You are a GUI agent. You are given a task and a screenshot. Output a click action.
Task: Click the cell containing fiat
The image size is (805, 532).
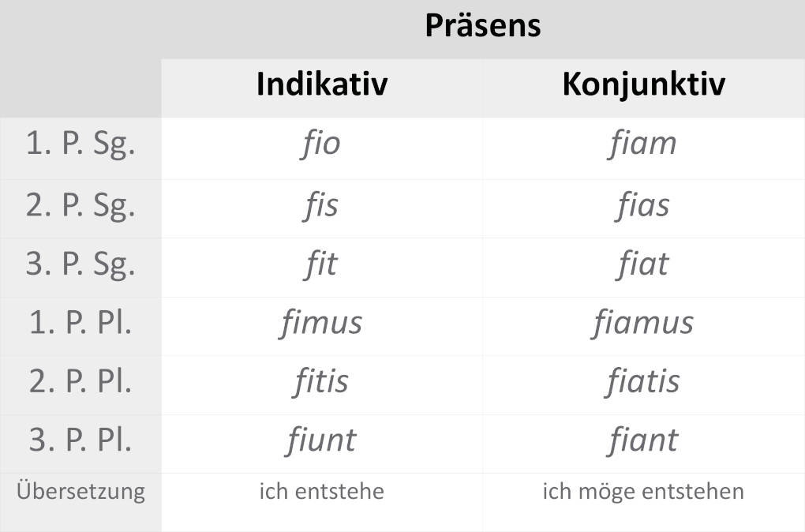[x=642, y=264]
